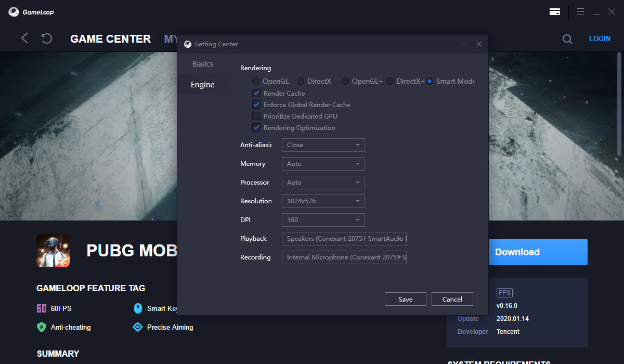Viewport: 624px width, 364px height.
Task: Click the mini window mode icon
Action: (x=555, y=11)
